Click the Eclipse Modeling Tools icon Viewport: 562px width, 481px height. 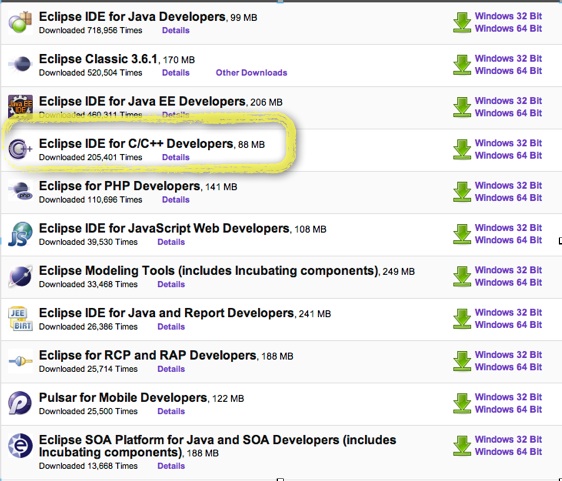pyautogui.click(x=20, y=276)
